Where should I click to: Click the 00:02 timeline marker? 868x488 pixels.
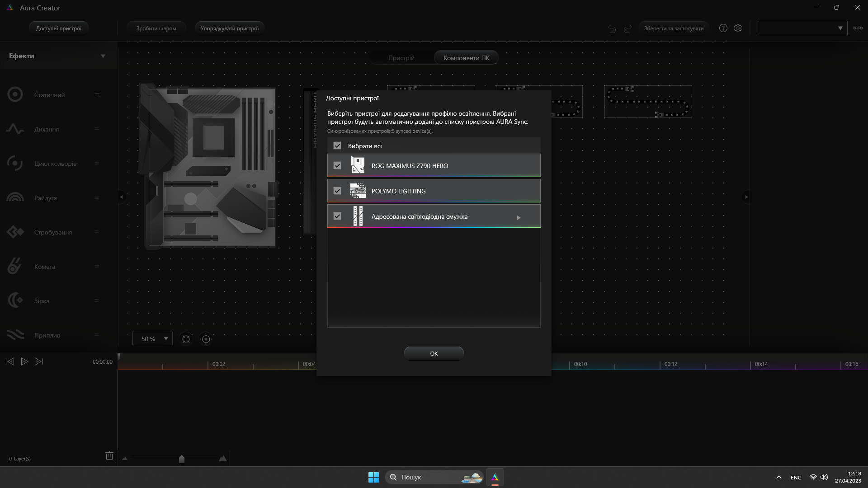[x=219, y=364]
